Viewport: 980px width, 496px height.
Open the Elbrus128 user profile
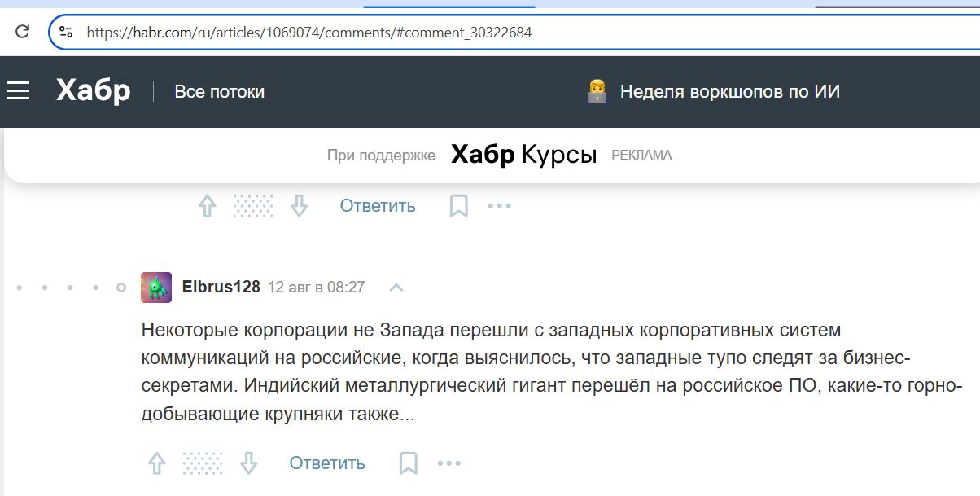[x=221, y=287]
